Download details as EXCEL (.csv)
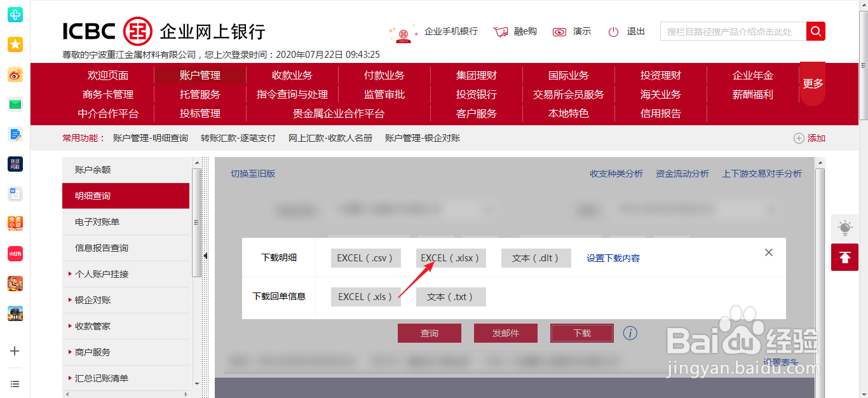The width and height of the screenshot is (868, 398). pyautogui.click(x=365, y=258)
